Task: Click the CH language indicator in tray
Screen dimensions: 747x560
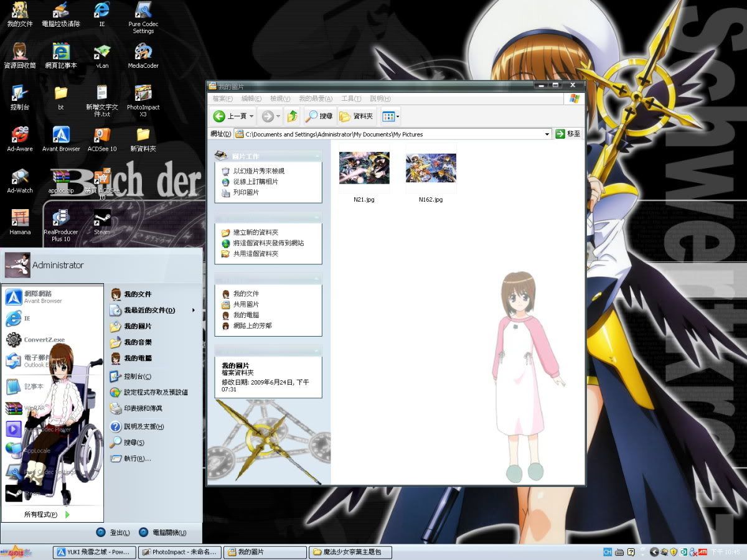Action: 607,552
